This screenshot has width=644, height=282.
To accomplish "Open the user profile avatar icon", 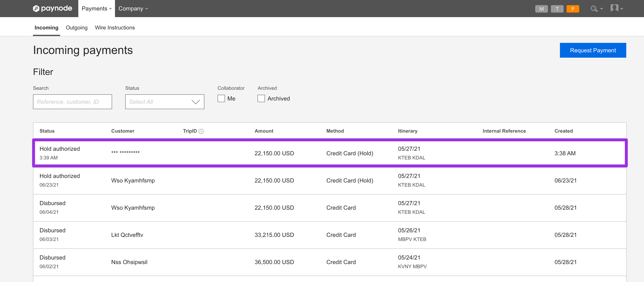I will click(x=614, y=8).
